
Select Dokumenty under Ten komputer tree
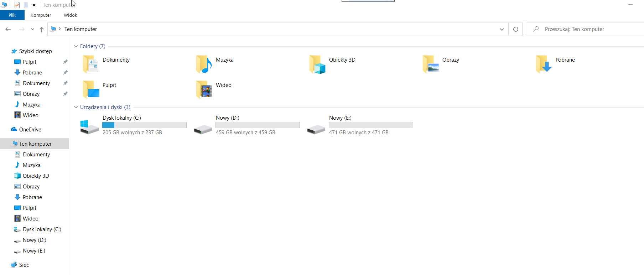(x=36, y=154)
